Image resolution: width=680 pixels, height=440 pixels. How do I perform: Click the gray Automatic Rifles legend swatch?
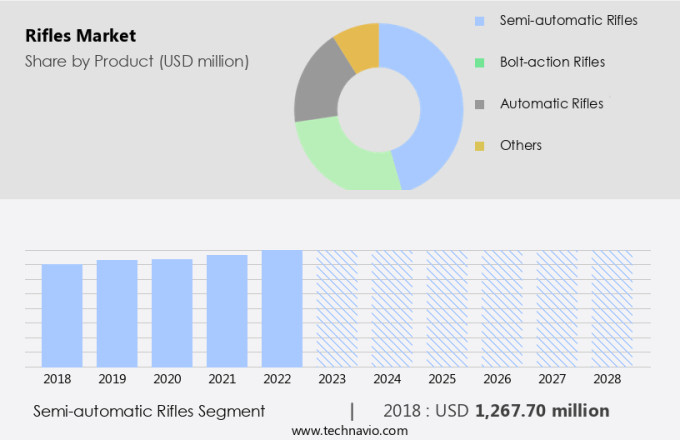[480, 104]
